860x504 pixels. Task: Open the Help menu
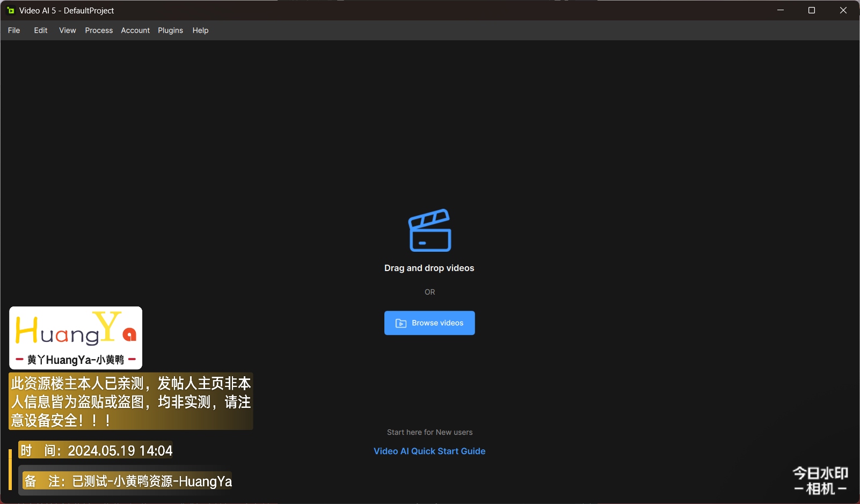200,31
